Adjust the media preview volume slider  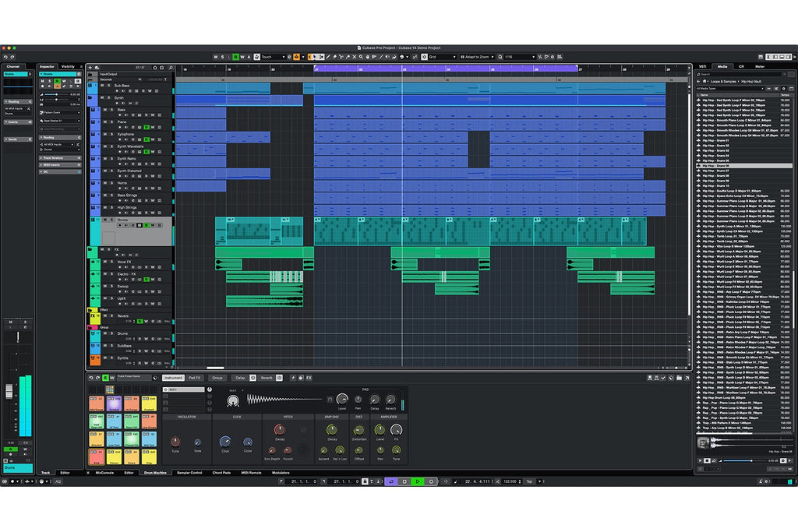[743, 460]
